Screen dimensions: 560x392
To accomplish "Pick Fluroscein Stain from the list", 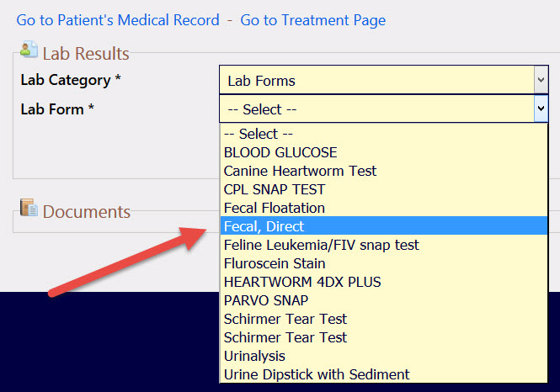I will (x=383, y=263).
